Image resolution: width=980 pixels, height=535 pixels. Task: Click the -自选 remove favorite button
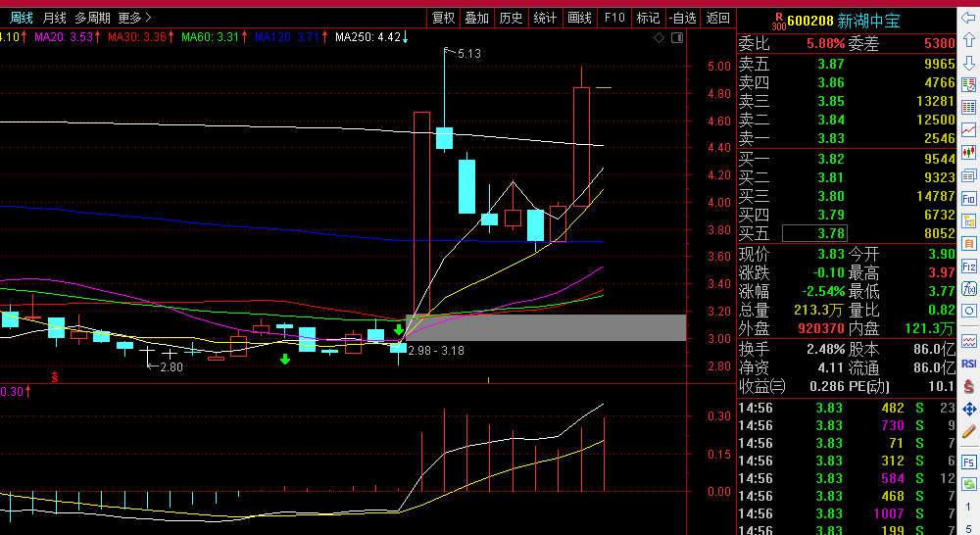click(x=682, y=18)
